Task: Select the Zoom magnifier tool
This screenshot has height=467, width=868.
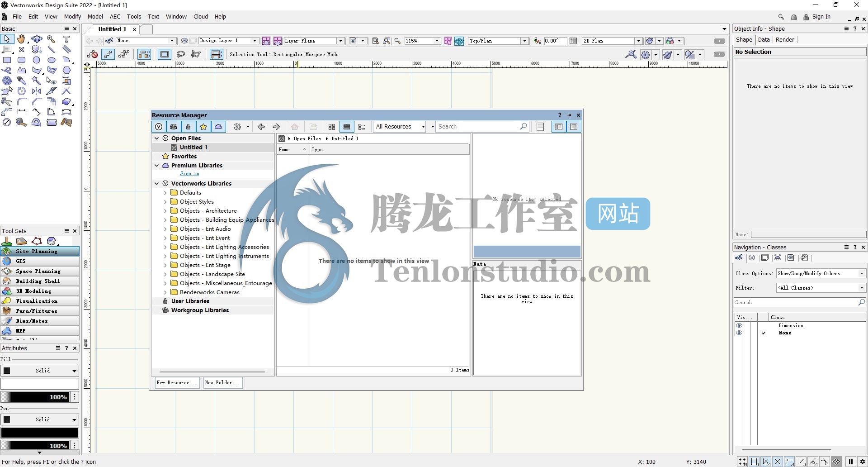Action: tap(51, 39)
